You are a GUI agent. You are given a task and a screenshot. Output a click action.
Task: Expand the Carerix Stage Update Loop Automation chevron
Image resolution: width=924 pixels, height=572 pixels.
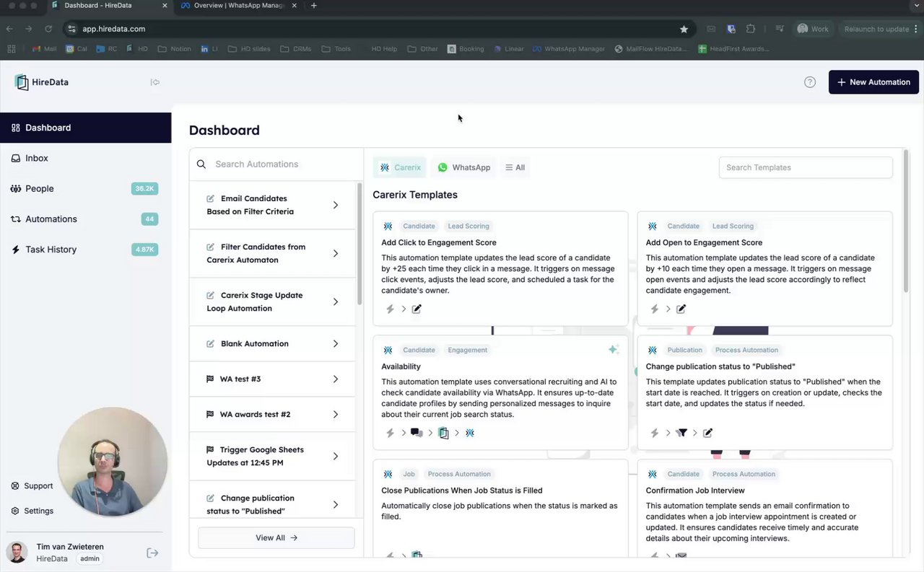click(336, 302)
